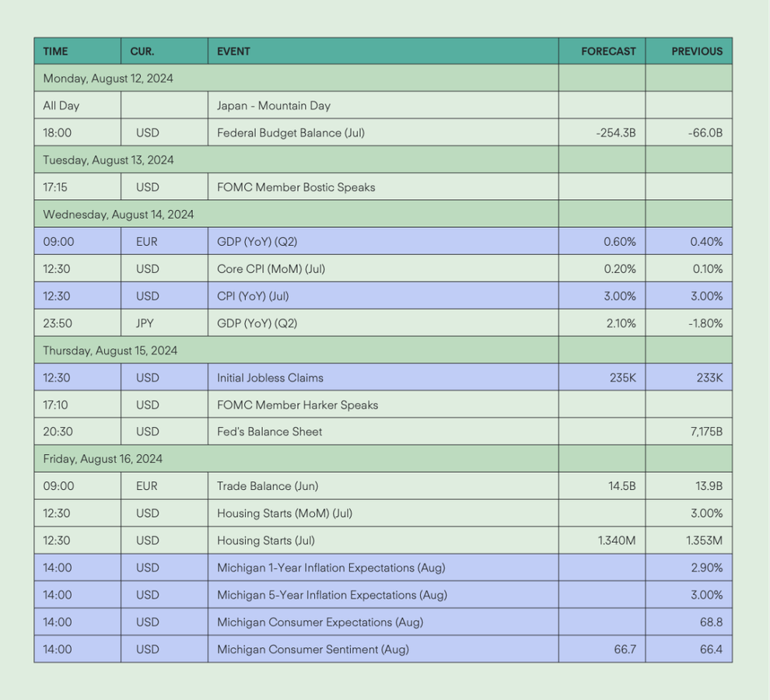
Task: Select Michigan 1-Year Inflation Expectations (Aug)
Action: click(x=331, y=568)
